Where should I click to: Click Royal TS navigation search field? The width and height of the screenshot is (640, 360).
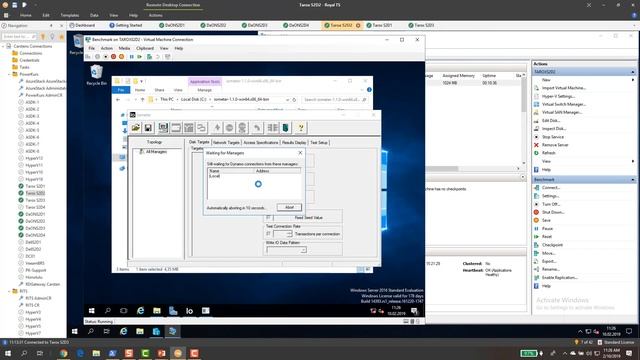(x=19, y=36)
